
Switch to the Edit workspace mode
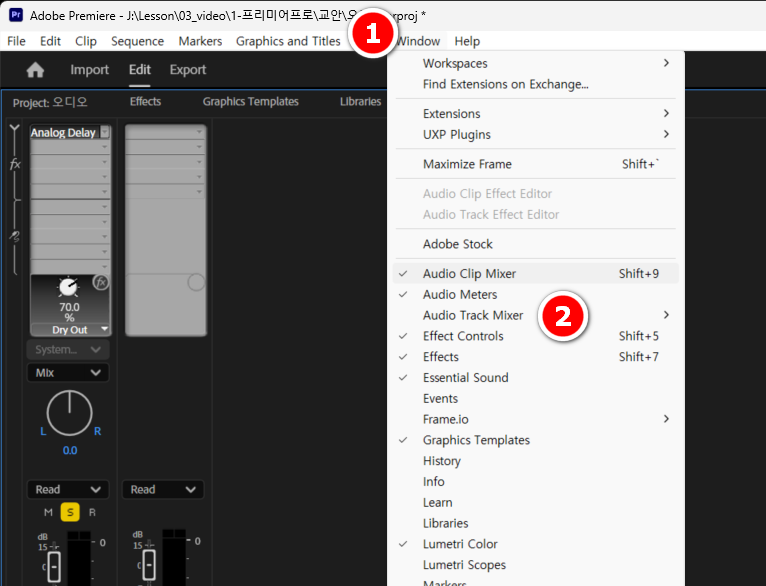tap(140, 70)
